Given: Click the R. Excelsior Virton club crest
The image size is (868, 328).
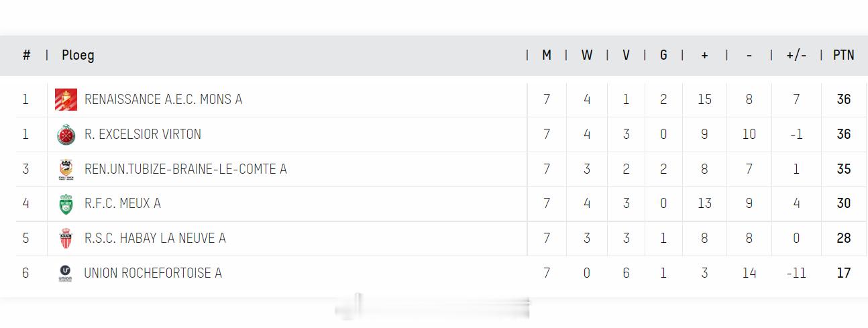Looking at the screenshot, I should tap(66, 135).
